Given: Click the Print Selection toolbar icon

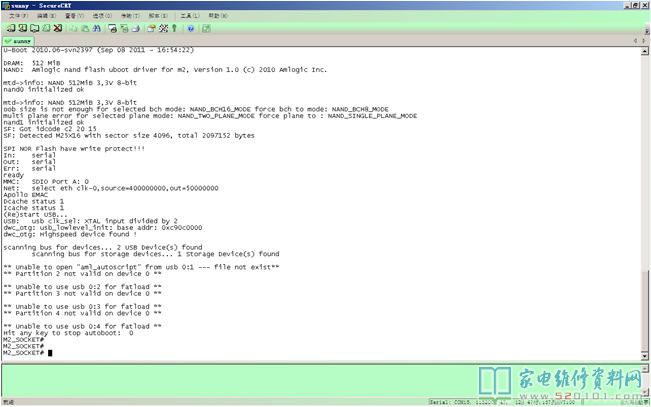Looking at the screenshot, I should 124,28.
